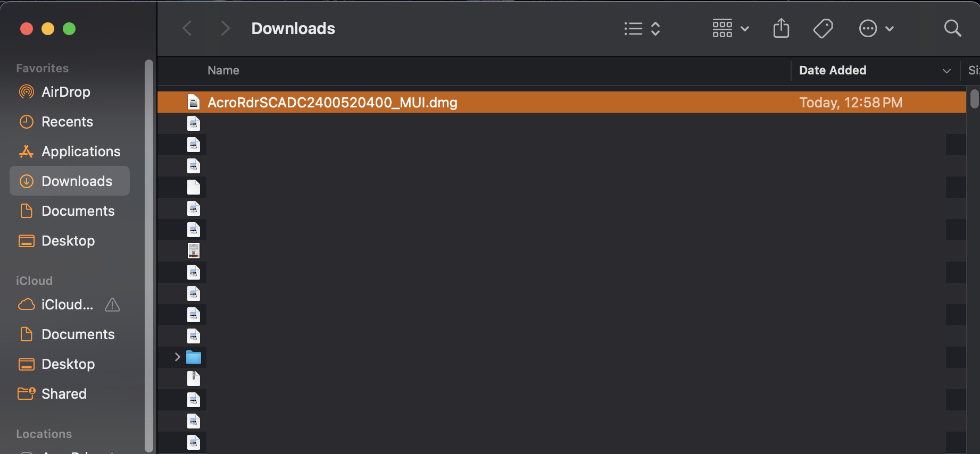Click the Downloads arrow icon in sidebar
This screenshot has width=980, height=454.
(x=26, y=181)
